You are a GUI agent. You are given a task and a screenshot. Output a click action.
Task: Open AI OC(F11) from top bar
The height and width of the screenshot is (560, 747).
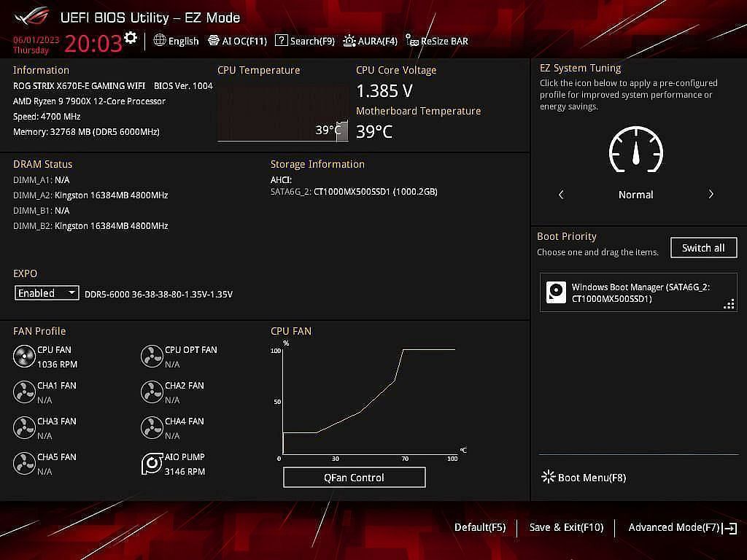237,41
